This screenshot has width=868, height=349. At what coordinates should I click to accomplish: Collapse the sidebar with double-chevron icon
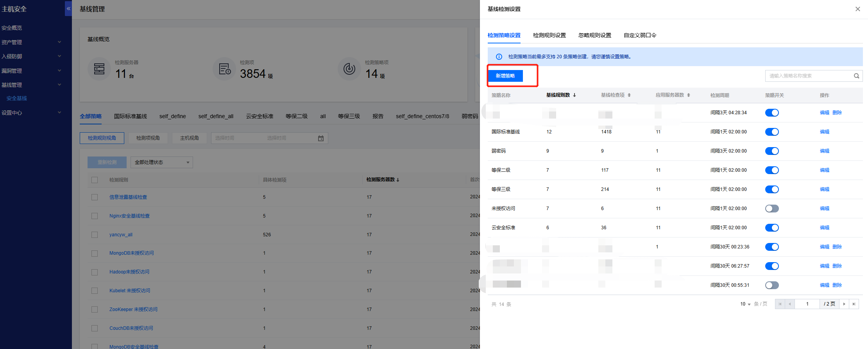coord(68,8)
